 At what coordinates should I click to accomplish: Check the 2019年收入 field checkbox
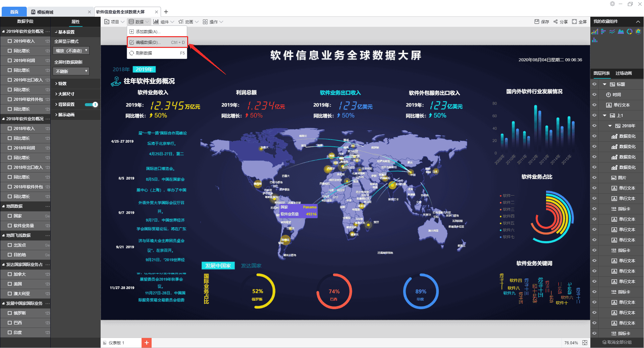tap(10, 41)
